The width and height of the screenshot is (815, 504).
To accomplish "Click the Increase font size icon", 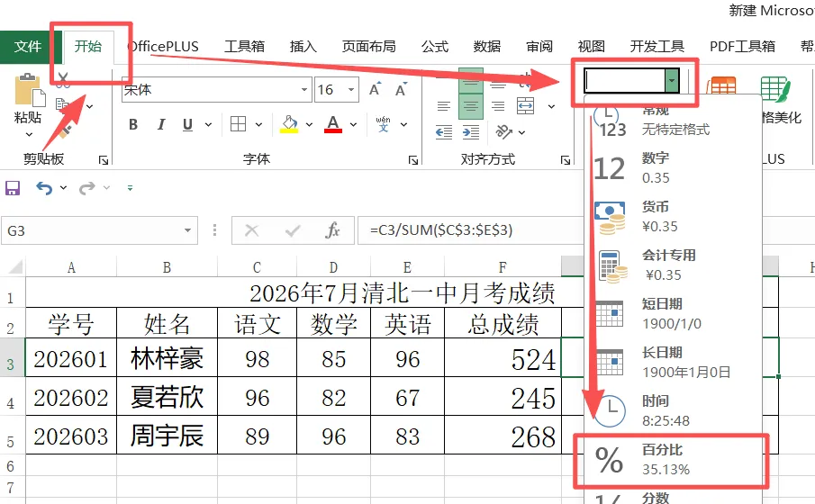I will coord(375,89).
